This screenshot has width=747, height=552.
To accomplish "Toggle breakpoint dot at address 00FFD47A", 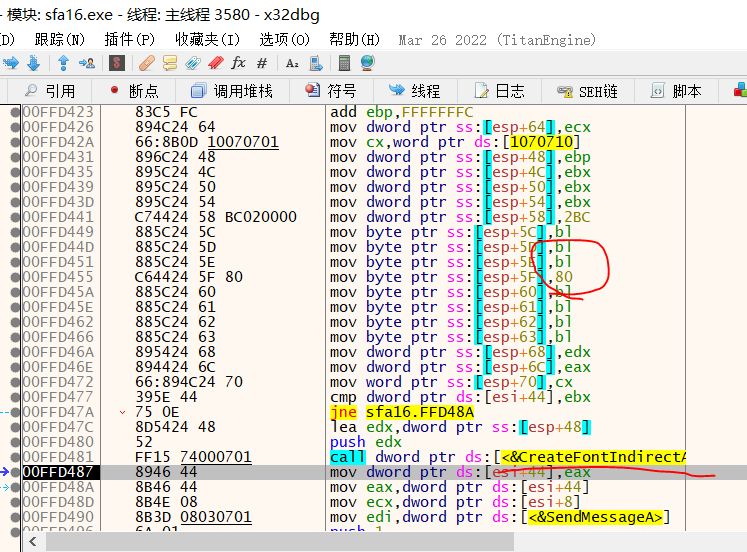I will coord(14,412).
